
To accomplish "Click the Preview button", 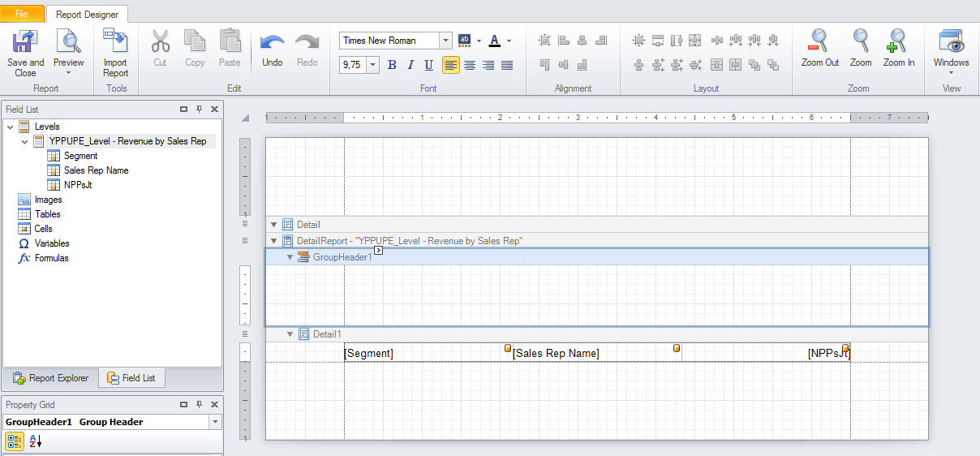I will pyautogui.click(x=69, y=42).
